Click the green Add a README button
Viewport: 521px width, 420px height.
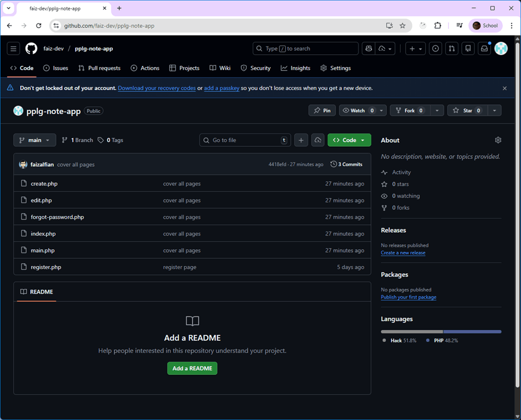point(192,368)
